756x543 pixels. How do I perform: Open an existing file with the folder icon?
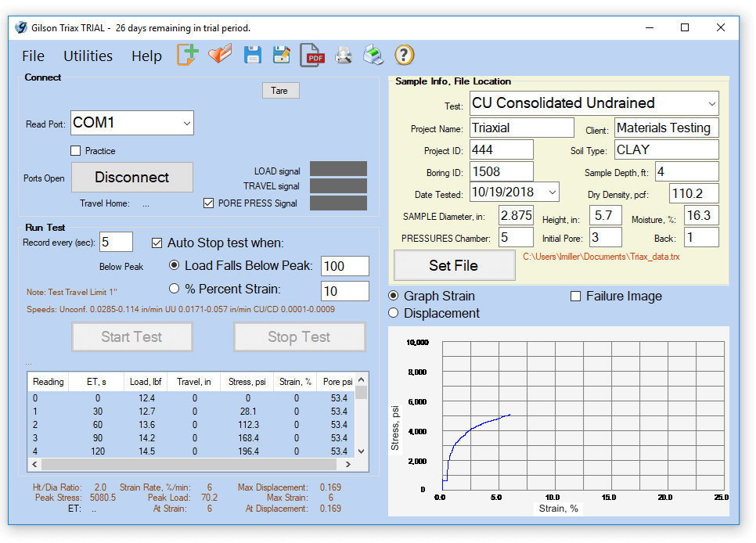click(x=220, y=54)
